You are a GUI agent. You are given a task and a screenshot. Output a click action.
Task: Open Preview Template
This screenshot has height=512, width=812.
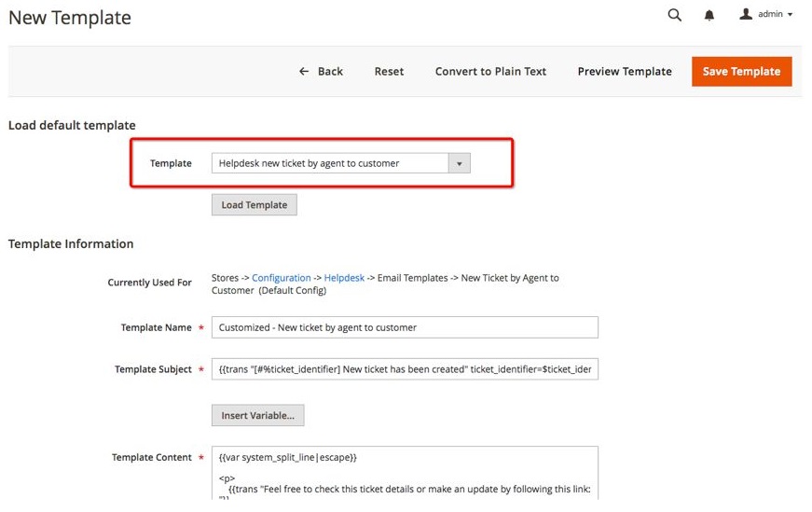pos(624,72)
